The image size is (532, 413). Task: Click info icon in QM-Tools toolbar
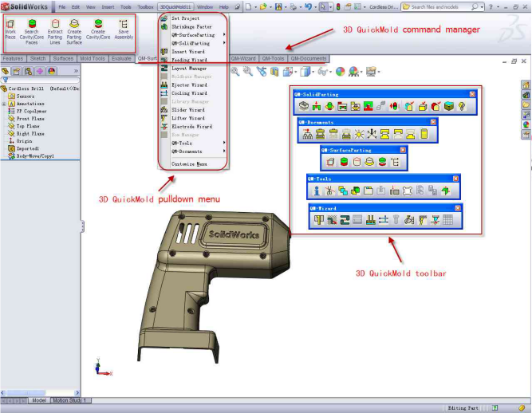[x=317, y=191]
